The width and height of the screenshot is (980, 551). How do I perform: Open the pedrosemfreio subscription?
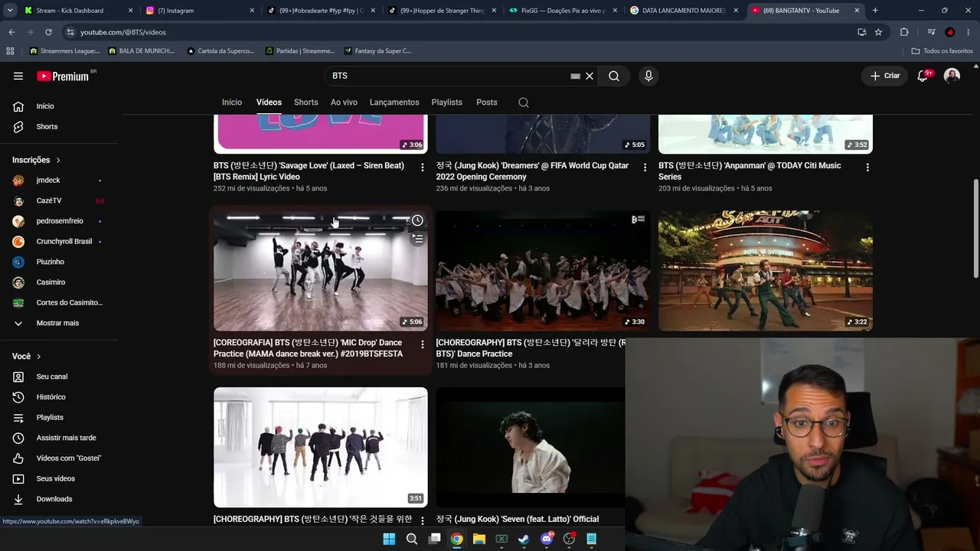(x=61, y=221)
